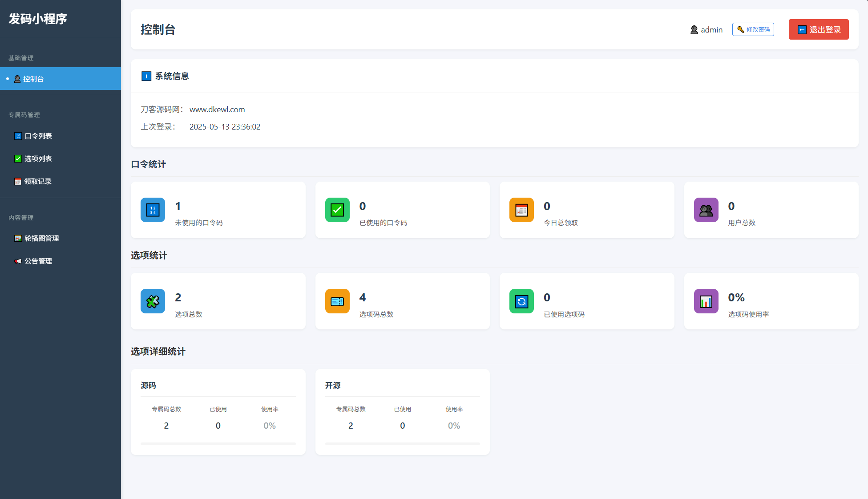Click the purple users-total icon
The image size is (868, 499).
[706, 210]
